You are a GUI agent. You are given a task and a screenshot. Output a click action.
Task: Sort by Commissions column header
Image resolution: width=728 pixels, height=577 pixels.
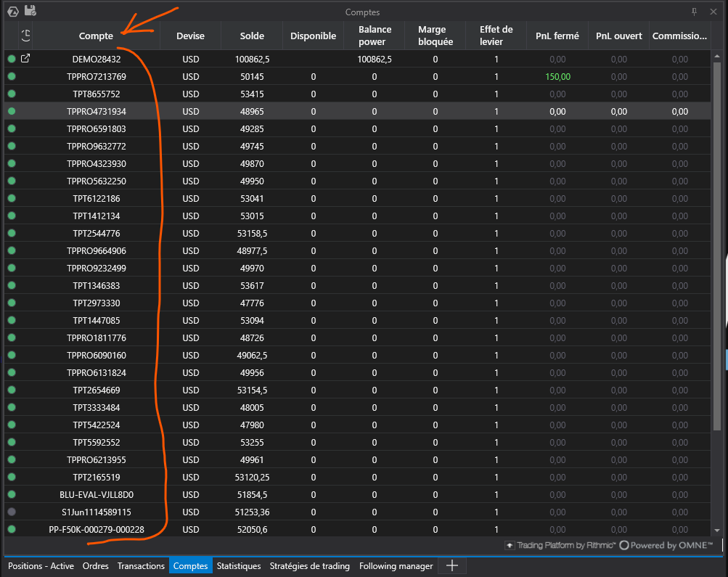pos(679,36)
